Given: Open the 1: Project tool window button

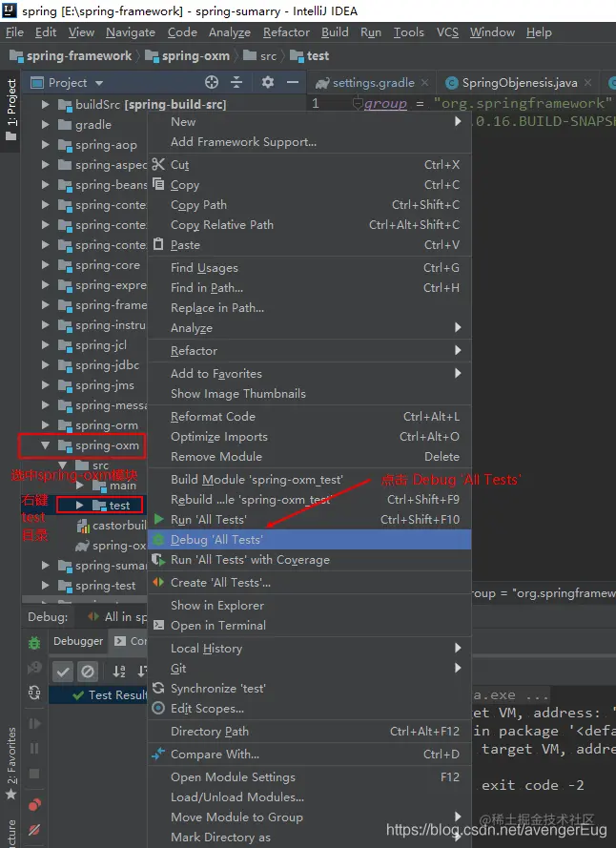Looking at the screenshot, I should pyautogui.click(x=10, y=110).
